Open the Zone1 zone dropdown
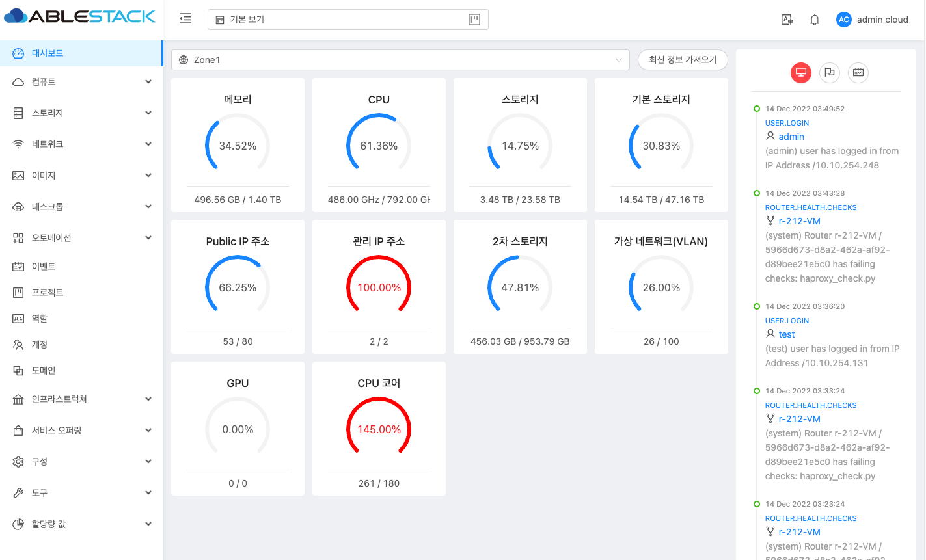The height and width of the screenshot is (560, 926). 400,60
